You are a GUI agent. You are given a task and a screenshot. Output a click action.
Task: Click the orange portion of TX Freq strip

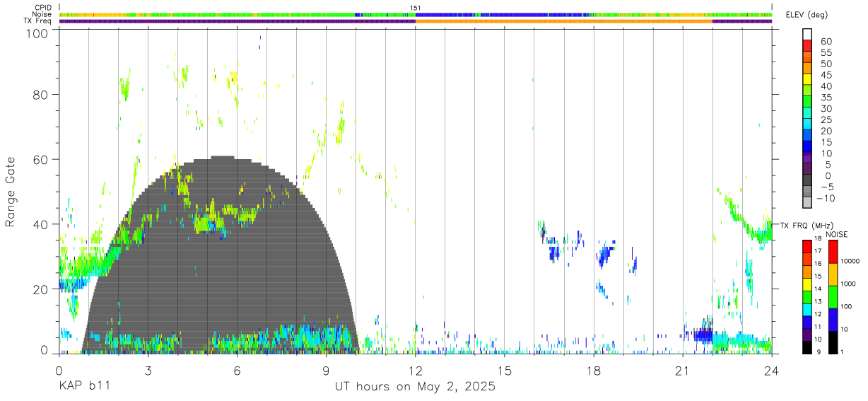tap(563, 21)
